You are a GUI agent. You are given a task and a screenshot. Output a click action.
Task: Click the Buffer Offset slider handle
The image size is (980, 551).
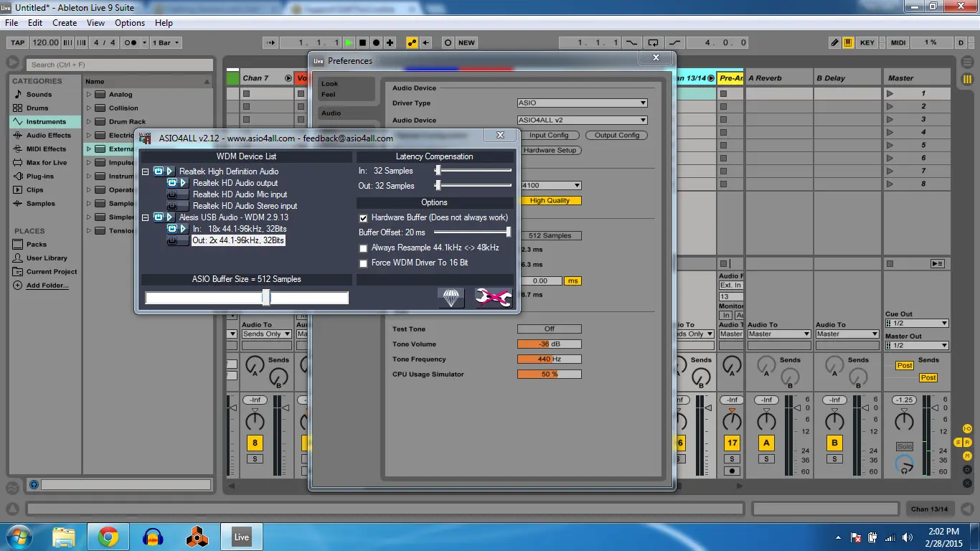click(509, 232)
